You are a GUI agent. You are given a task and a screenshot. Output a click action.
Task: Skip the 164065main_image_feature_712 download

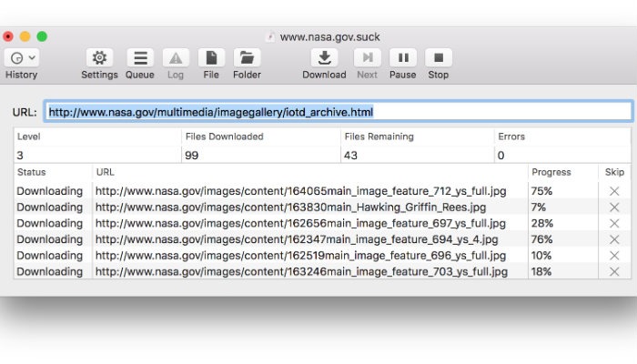[x=614, y=191]
